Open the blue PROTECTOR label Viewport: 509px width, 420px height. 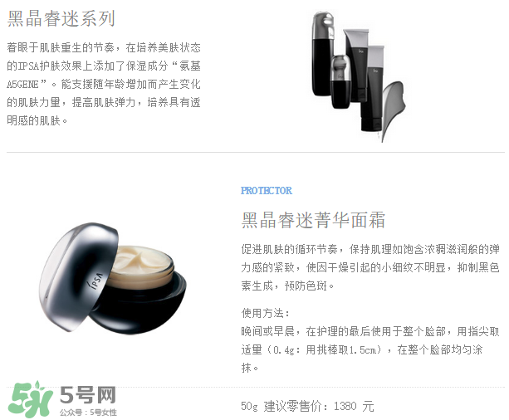(x=267, y=191)
